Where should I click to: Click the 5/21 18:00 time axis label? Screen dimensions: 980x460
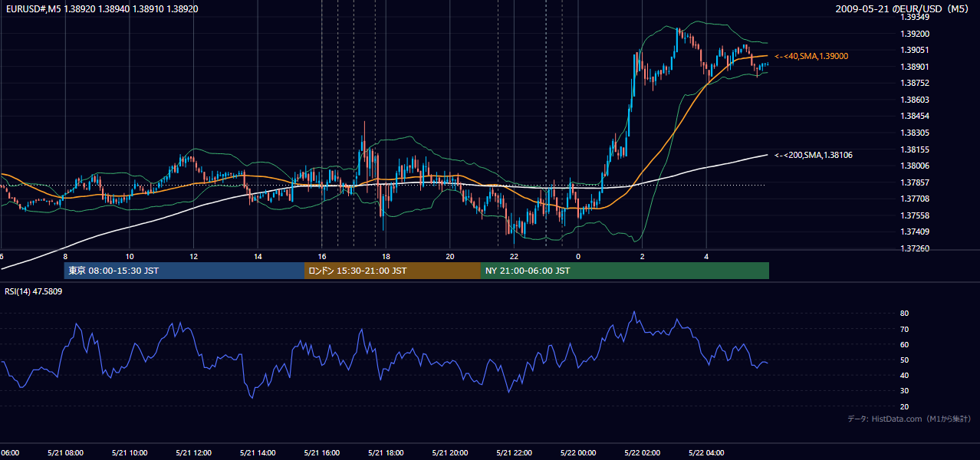coord(386,452)
